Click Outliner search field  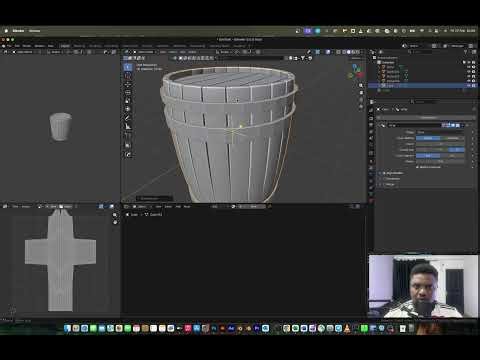(421, 52)
